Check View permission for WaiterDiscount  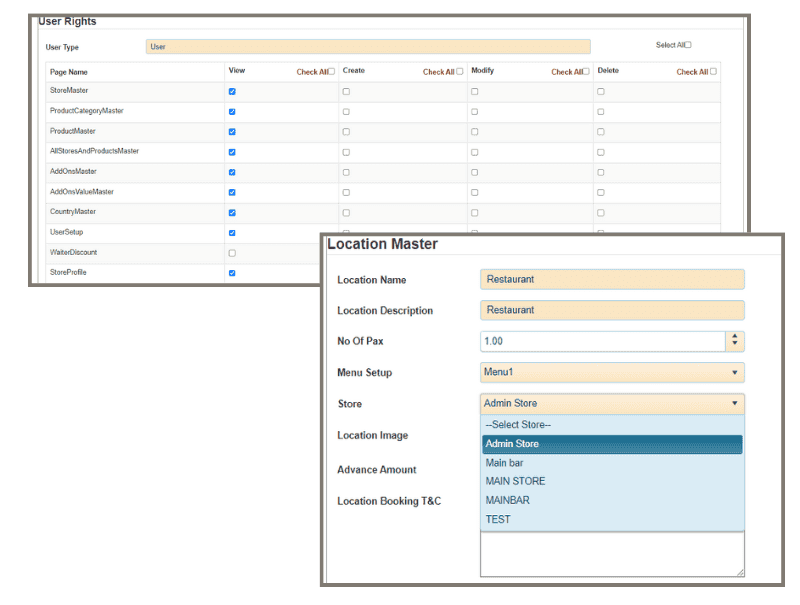click(x=232, y=253)
